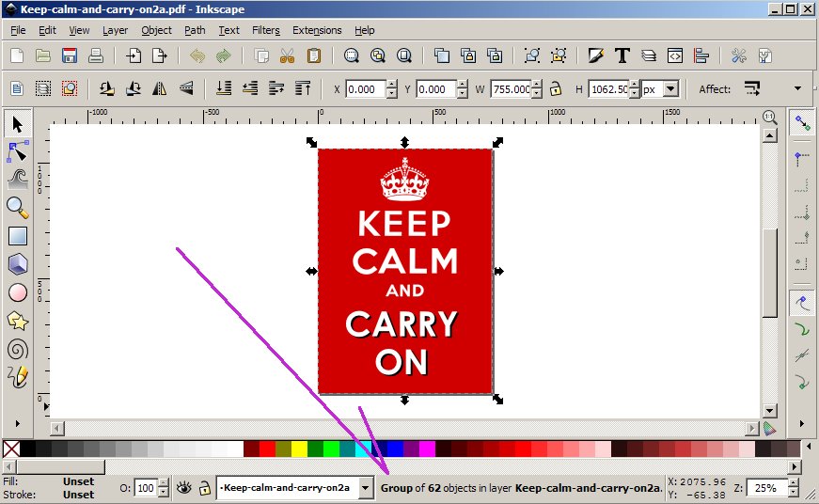Activate the Star and polygon tool
Viewport: 819px width, 504px height.
coord(18,321)
